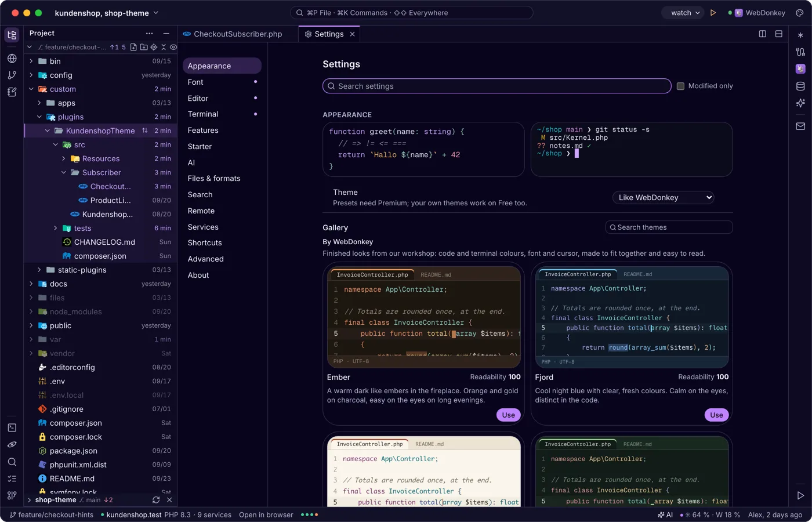The width and height of the screenshot is (812, 522).
Task: Expand the shop-theme repository row
Action: tap(30, 500)
